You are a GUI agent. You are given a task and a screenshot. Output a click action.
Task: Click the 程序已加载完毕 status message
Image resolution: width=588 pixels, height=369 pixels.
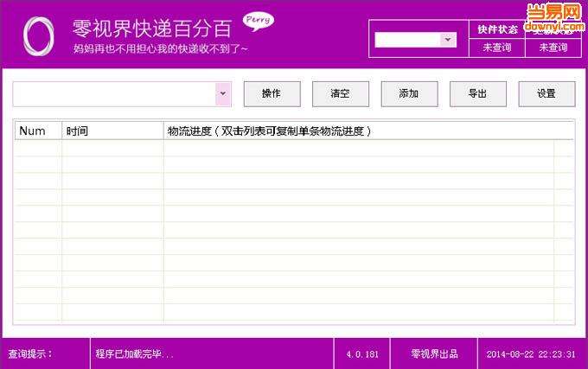[x=135, y=354]
